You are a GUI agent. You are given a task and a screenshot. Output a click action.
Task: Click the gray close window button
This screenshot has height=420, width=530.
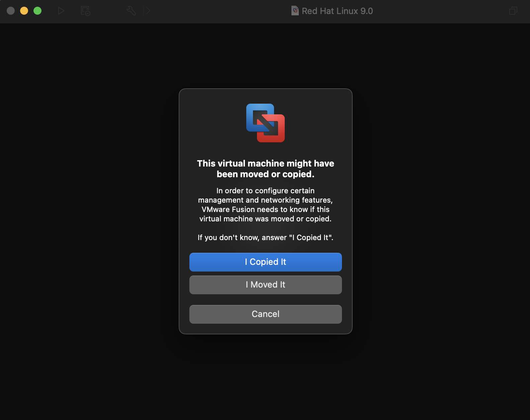[11, 11]
